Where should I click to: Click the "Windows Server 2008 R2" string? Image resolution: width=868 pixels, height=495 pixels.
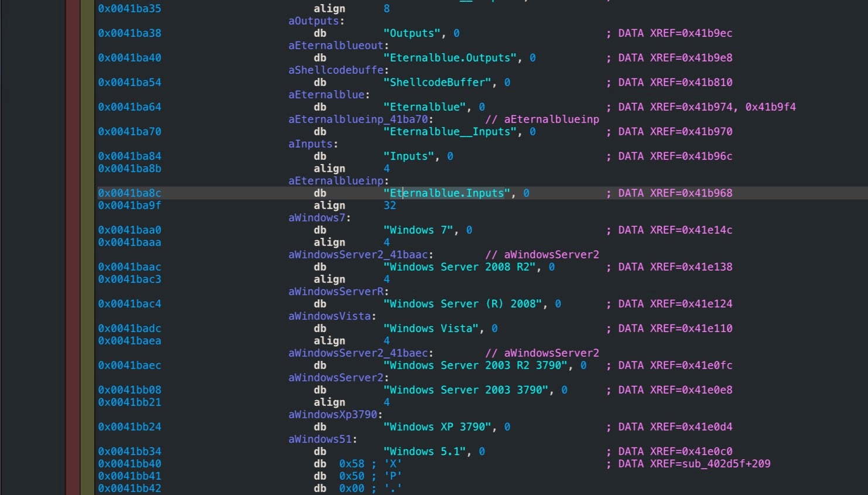click(x=459, y=267)
